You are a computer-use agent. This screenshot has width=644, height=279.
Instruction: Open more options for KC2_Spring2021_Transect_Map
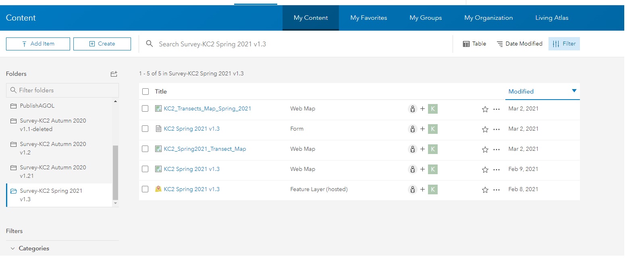pos(497,150)
